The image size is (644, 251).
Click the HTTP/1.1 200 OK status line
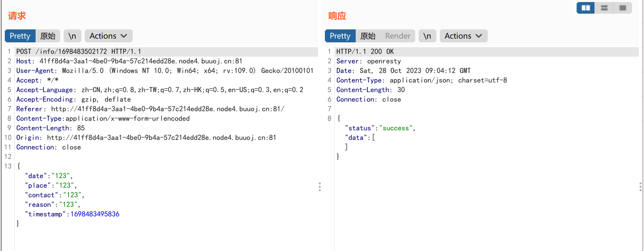(x=365, y=52)
